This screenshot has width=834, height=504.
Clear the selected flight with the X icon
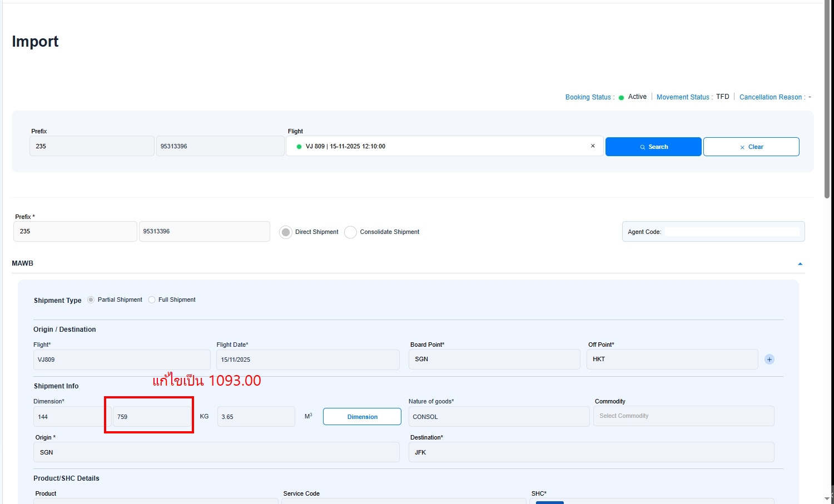click(x=593, y=146)
